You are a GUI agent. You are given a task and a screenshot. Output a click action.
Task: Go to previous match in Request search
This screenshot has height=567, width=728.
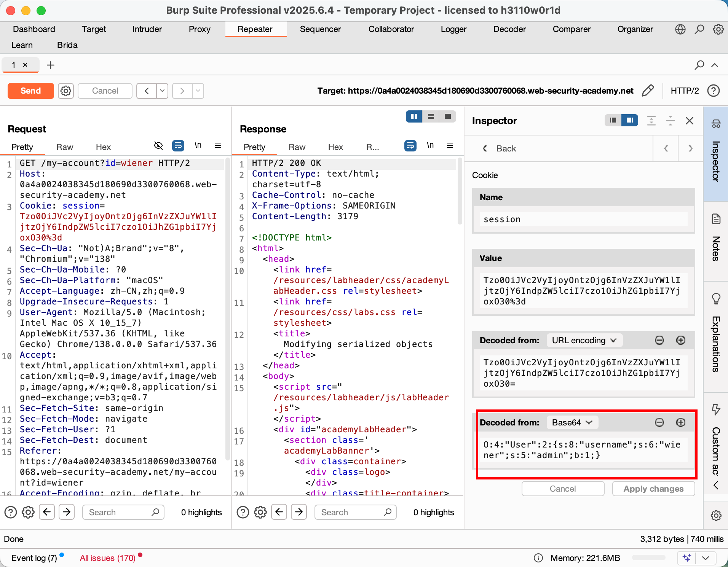coord(47,512)
